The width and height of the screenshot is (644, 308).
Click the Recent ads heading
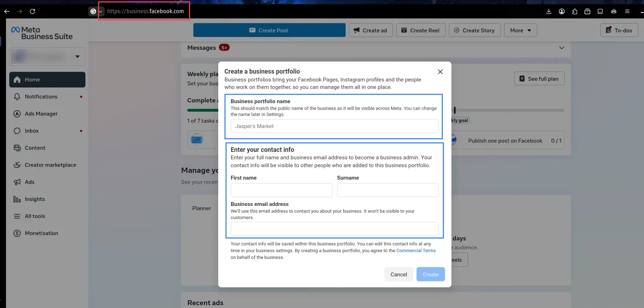205,303
